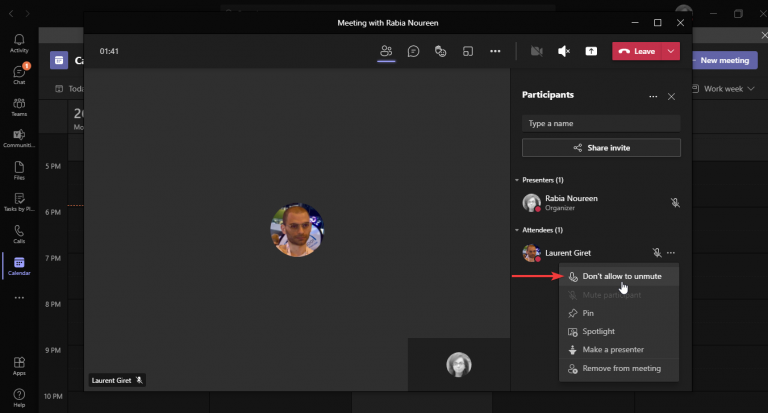The image size is (768, 413).
Task: Share content using the share tray icon
Action: 591,51
